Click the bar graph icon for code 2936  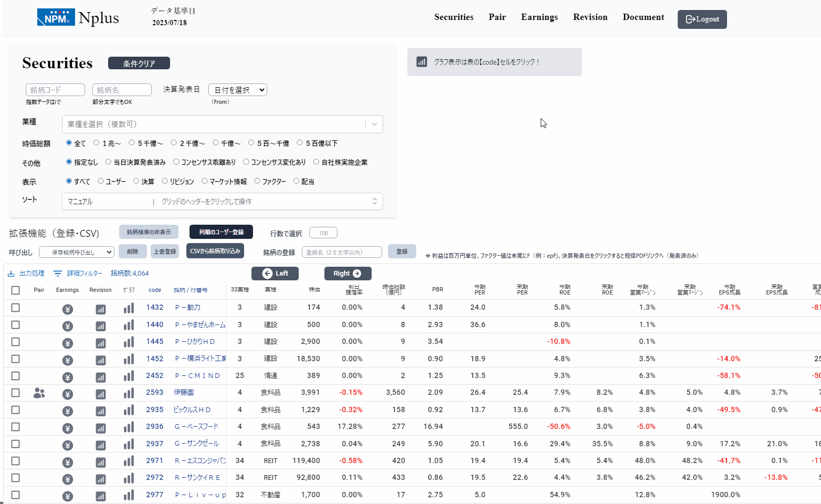click(x=129, y=427)
